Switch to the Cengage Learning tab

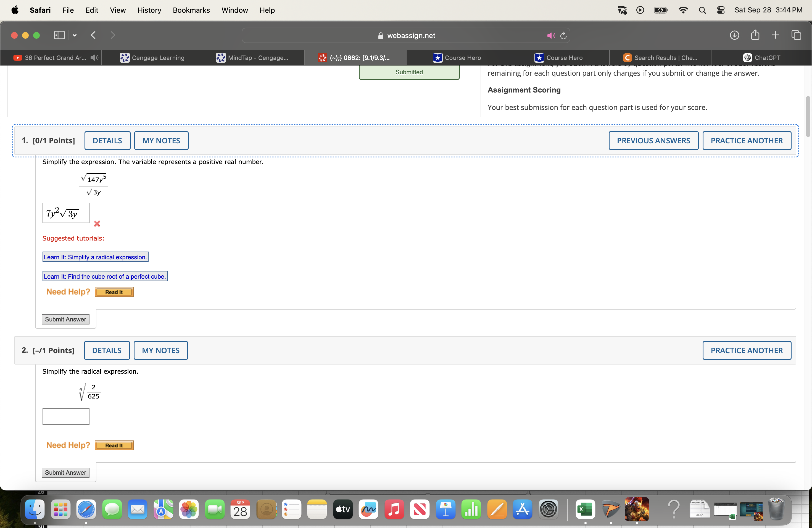(152, 58)
